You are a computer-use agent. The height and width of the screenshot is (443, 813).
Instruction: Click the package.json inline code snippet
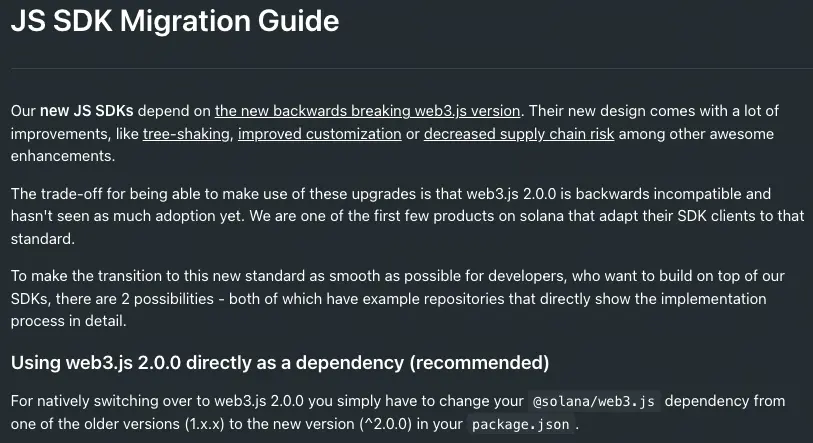(x=521, y=424)
